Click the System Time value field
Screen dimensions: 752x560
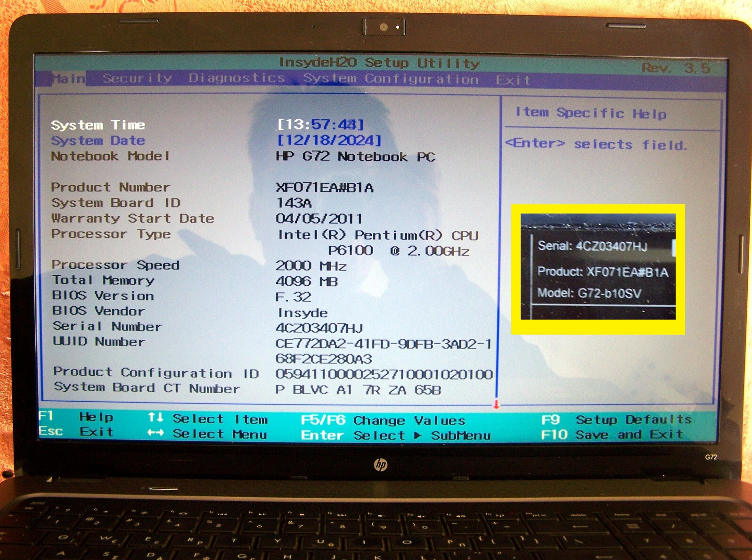pyautogui.click(x=320, y=124)
